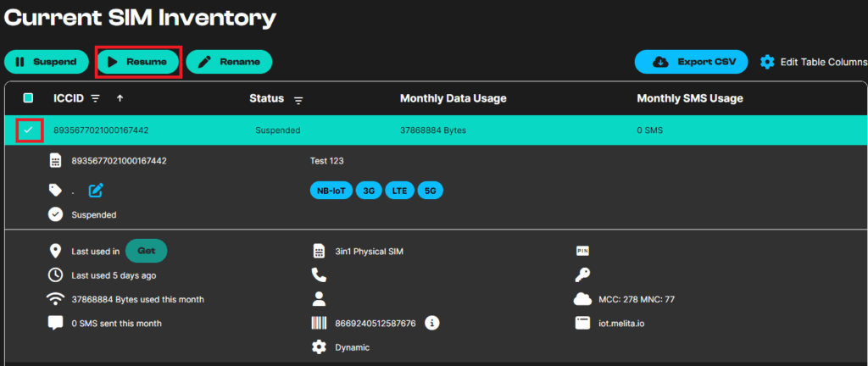This screenshot has width=868, height=366.
Task: Click the info icon next to IMEI number
Action: 431,323
